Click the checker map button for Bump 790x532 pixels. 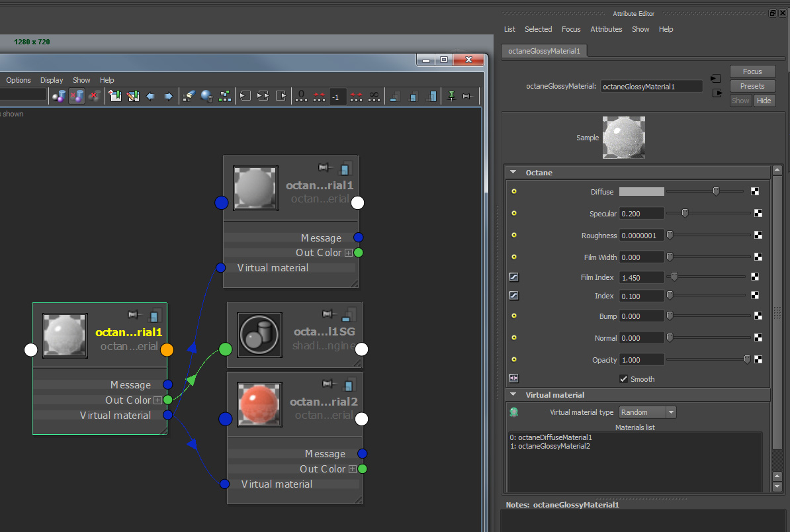758,316
